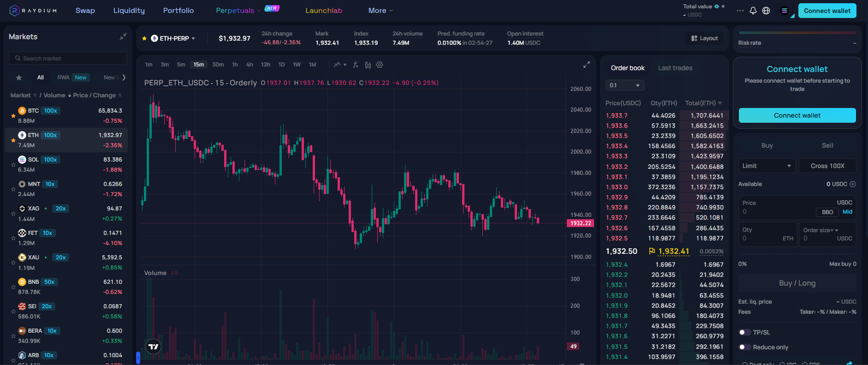Switch to Last trades tab

pyautogui.click(x=675, y=68)
